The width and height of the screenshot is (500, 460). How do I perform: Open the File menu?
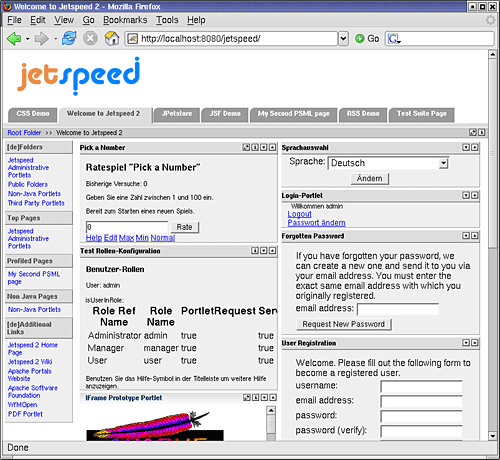coord(14,20)
